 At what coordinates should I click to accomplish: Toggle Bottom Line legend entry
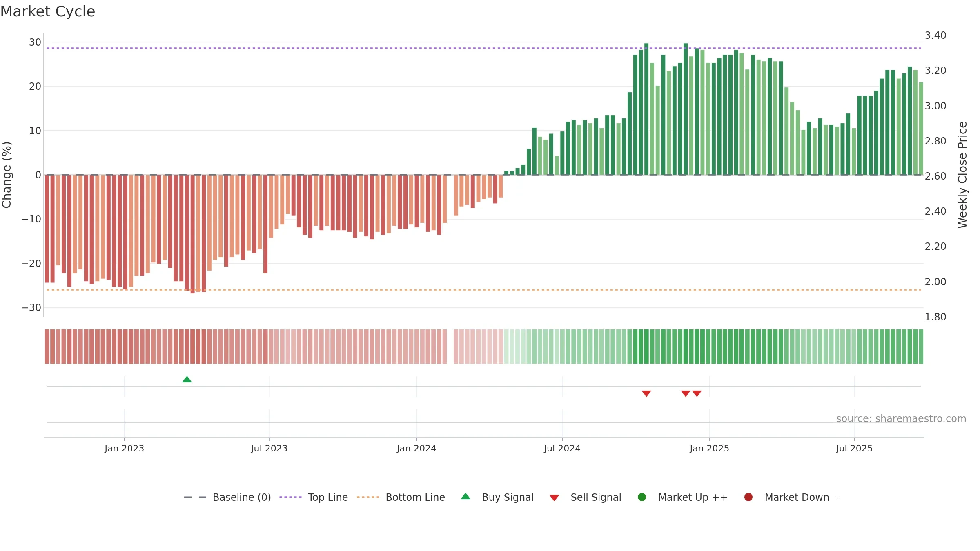pos(401,497)
